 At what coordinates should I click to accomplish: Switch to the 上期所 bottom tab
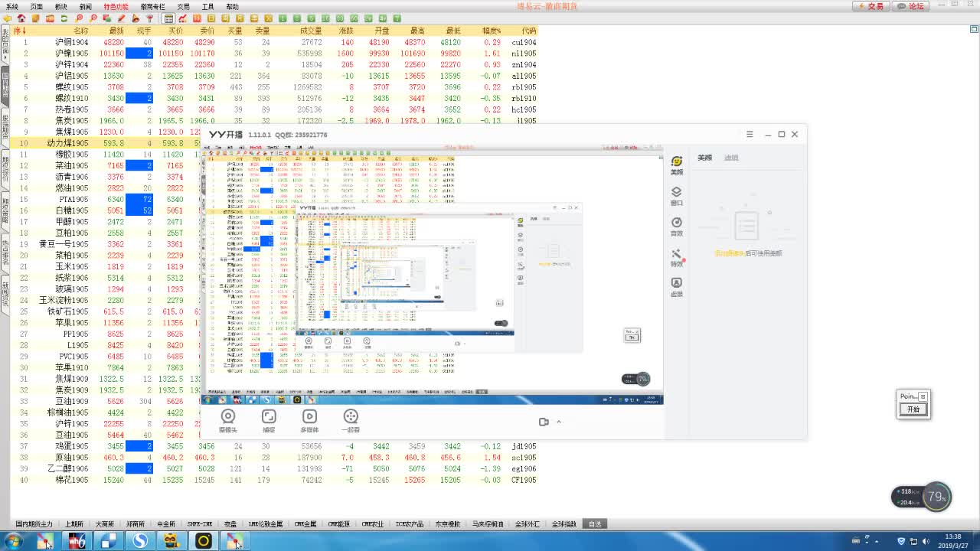(74, 524)
